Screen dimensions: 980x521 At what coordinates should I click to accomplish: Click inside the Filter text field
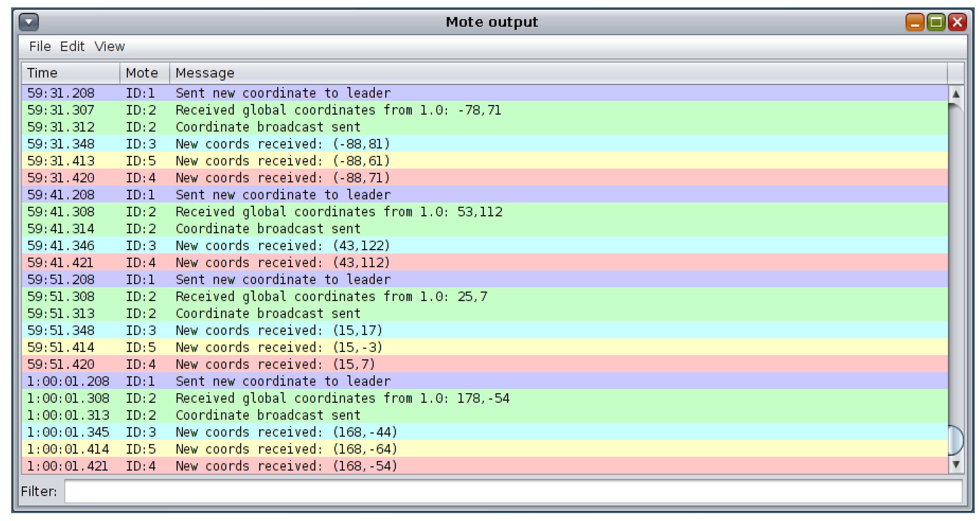[513, 491]
